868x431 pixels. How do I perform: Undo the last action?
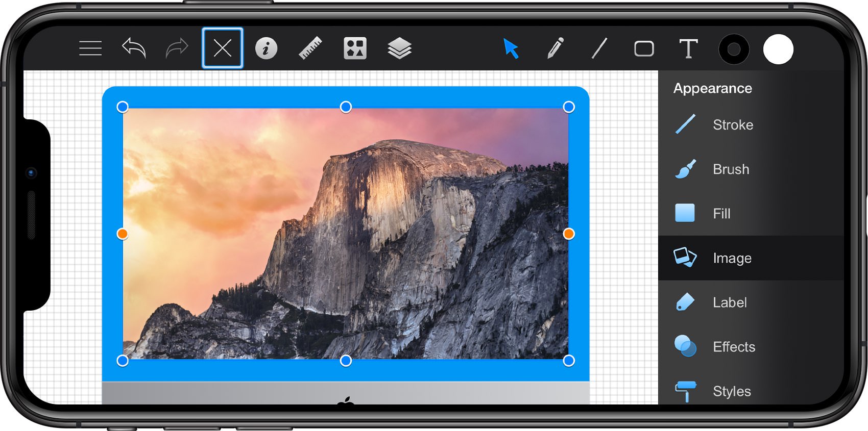point(134,48)
